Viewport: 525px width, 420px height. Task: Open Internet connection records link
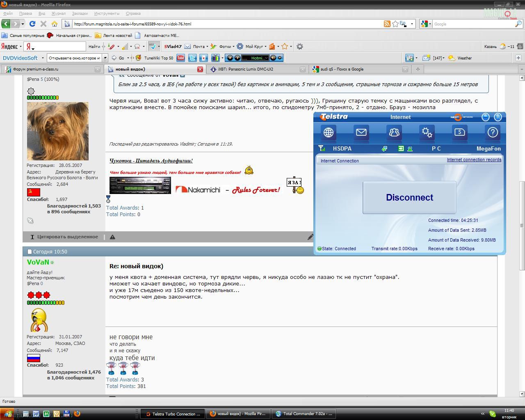[x=474, y=160]
